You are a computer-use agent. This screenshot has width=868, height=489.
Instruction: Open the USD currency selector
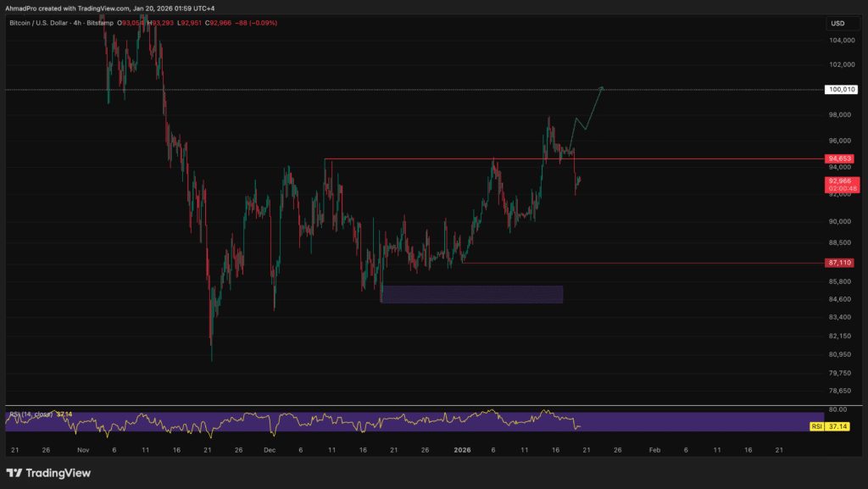[x=837, y=23]
